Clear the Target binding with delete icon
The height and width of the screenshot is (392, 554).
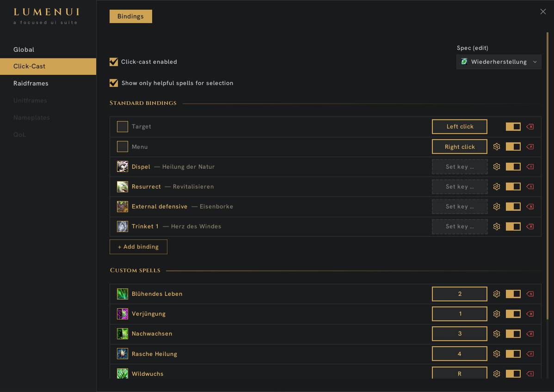pos(530,126)
